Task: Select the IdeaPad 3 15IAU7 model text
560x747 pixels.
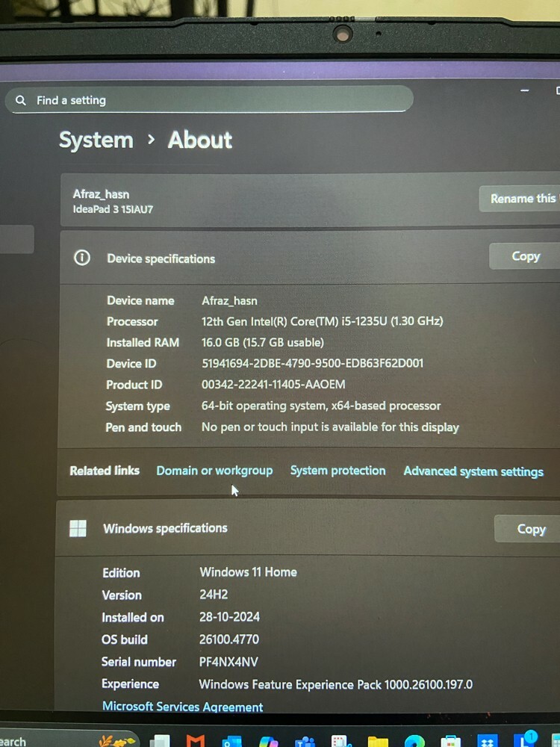Action: coord(113,209)
